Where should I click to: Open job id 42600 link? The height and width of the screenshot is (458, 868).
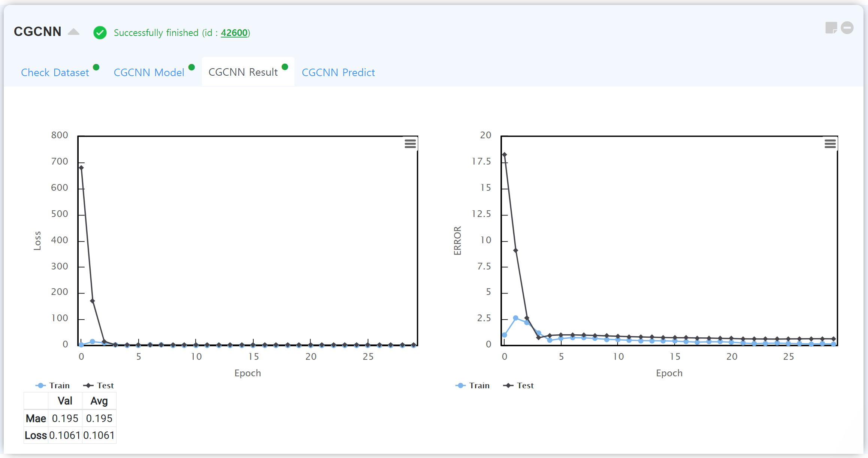point(234,33)
